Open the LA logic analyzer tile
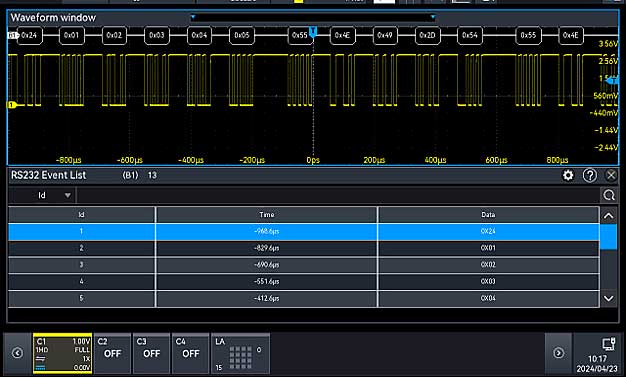This screenshot has width=626, height=377. pyautogui.click(x=240, y=353)
